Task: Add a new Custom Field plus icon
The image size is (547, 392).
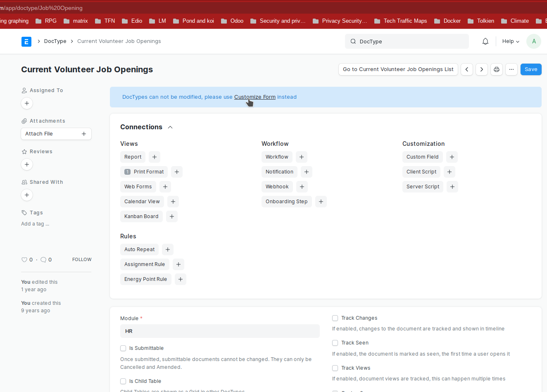Action: coord(452,157)
